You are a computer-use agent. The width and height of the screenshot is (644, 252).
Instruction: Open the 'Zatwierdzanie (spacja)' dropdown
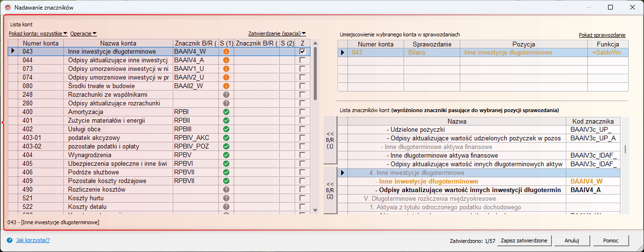(277, 34)
